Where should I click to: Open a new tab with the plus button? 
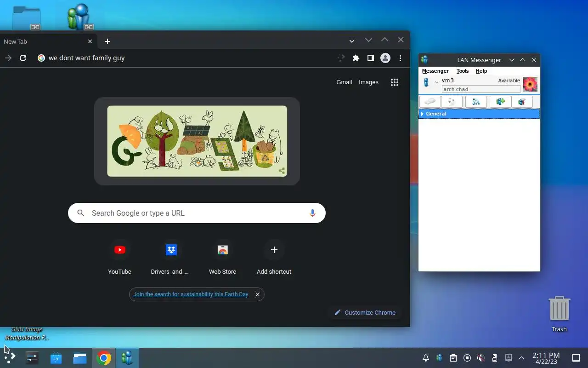tap(107, 41)
